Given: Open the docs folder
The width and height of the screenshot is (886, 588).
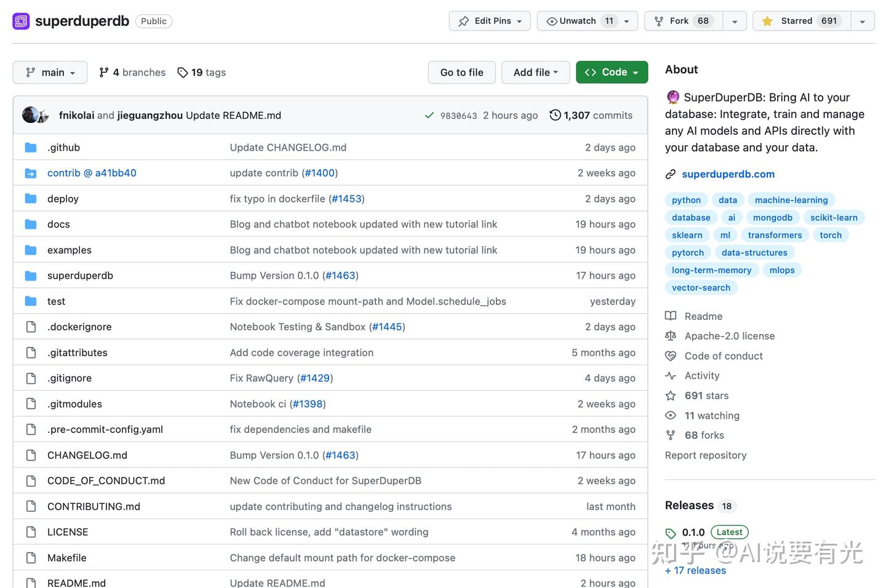Looking at the screenshot, I should point(58,224).
